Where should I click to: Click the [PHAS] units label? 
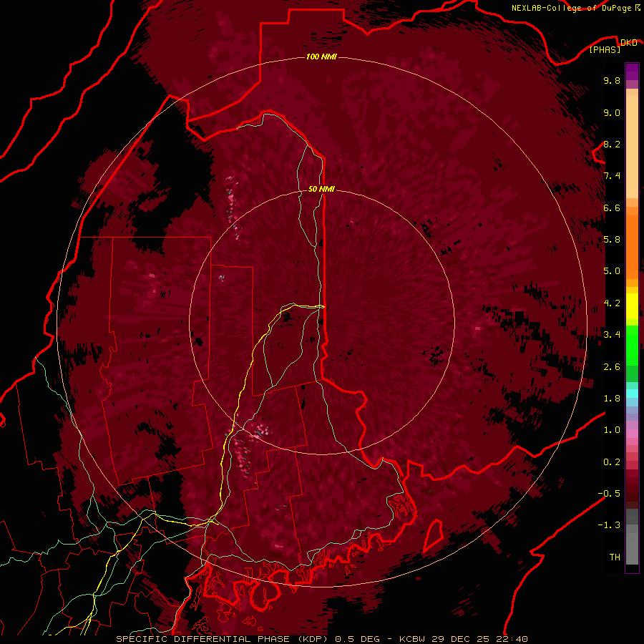(x=605, y=50)
